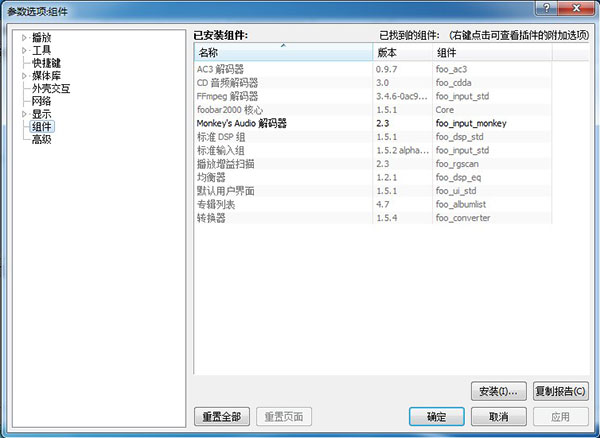Click the foo_input_monkey module name
The height and width of the screenshot is (438, 600).
pos(471,123)
